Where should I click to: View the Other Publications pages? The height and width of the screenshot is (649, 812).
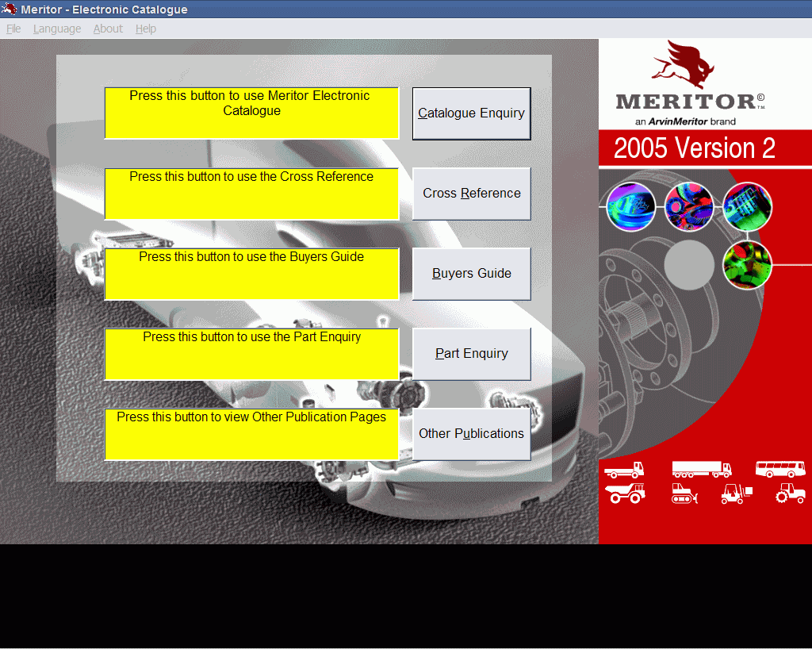471,434
